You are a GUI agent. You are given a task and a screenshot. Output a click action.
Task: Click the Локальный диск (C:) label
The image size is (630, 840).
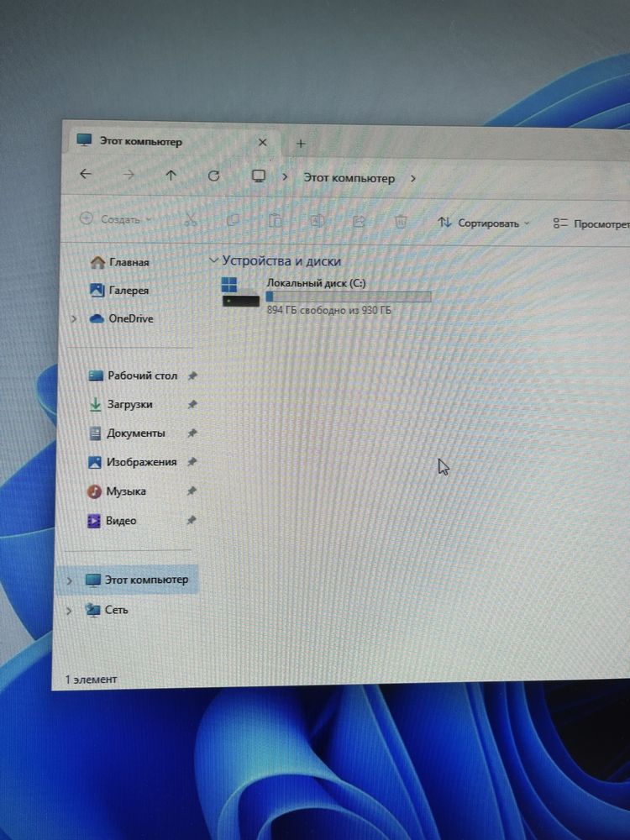pos(316,283)
